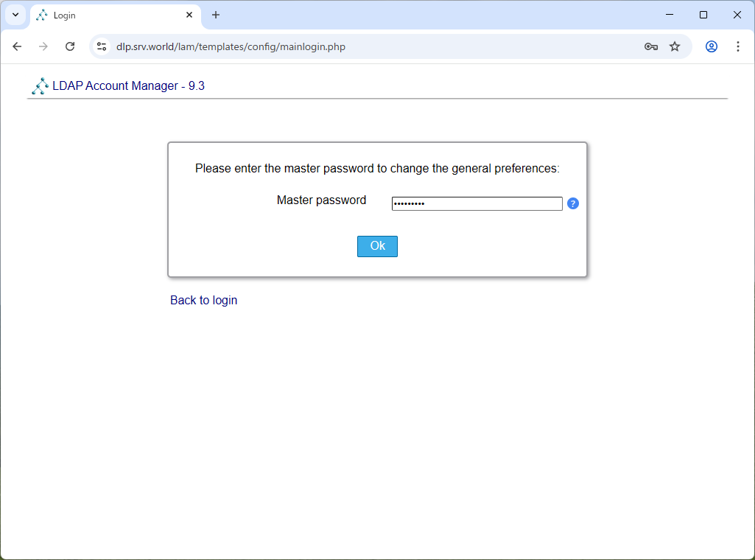Follow the Back to login link
Viewport: 755px width, 560px height.
click(x=203, y=300)
